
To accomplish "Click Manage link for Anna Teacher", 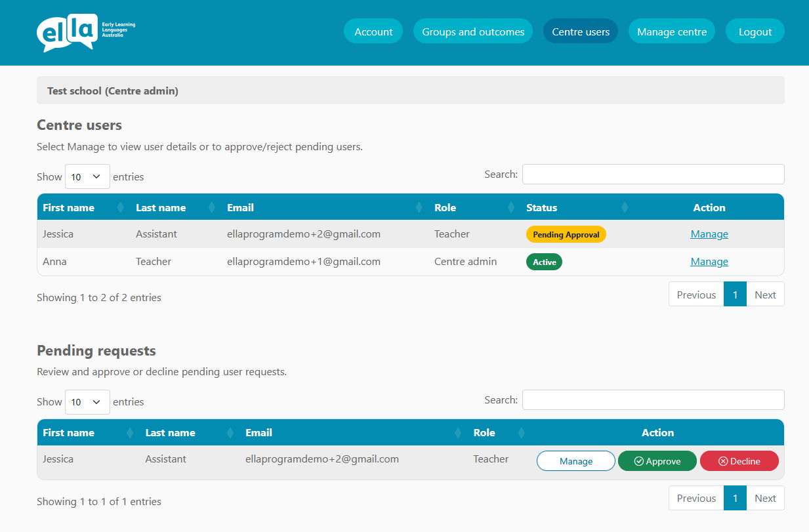I will coord(709,262).
